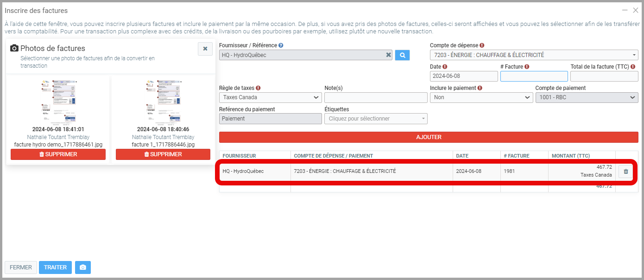Open the Étiquettes selector
Viewport: 644px width, 280px height.
[376, 119]
